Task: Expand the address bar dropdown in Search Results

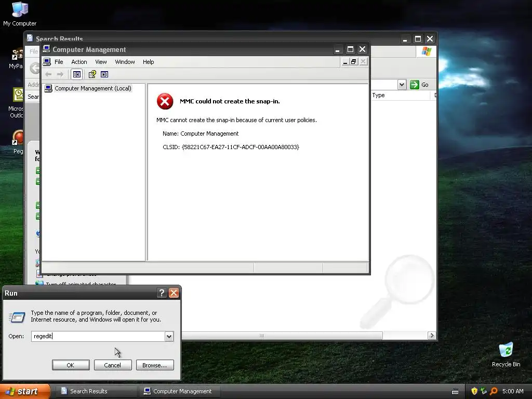Action: 402,85
